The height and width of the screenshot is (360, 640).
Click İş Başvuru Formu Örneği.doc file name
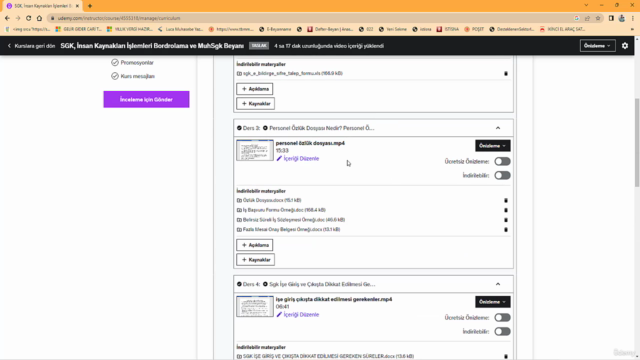284,210
